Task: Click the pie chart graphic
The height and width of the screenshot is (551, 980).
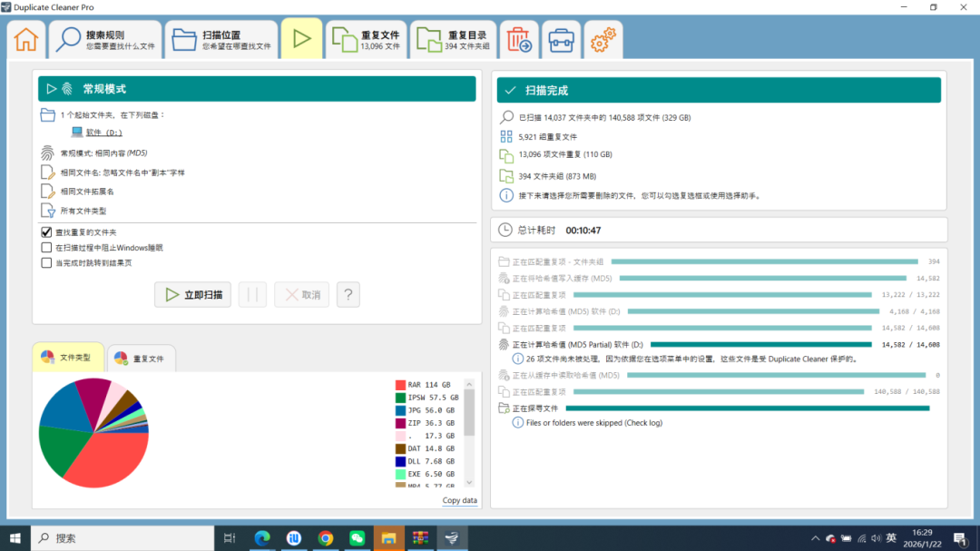Action: click(x=93, y=433)
